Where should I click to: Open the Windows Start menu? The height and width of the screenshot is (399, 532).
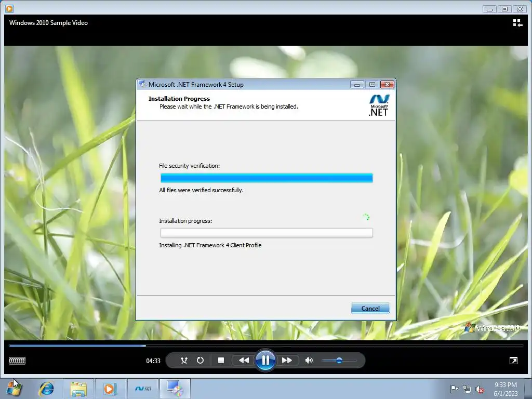point(14,389)
